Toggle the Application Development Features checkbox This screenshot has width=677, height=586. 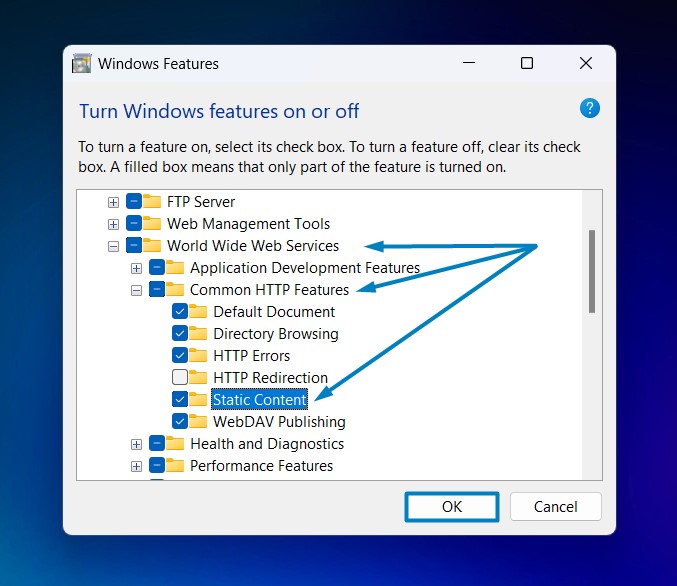(157, 267)
